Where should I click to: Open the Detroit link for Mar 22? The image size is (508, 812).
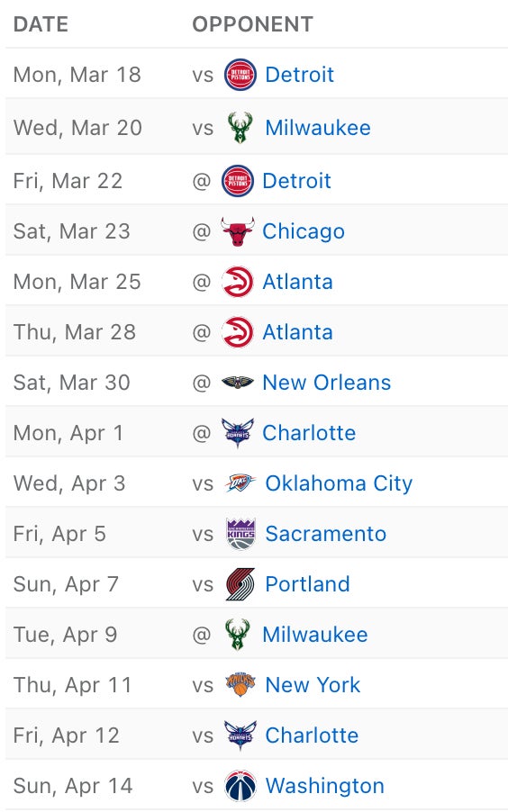(296, 181)
